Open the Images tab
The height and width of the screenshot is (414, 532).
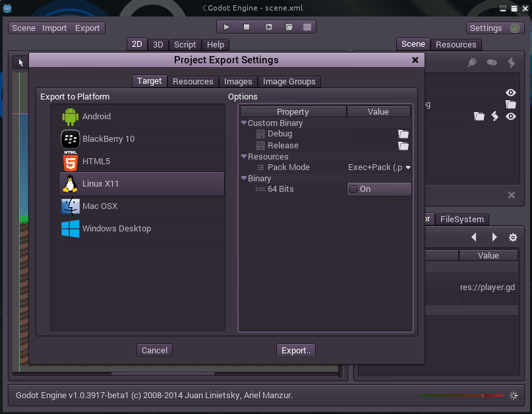click(238, 82)
